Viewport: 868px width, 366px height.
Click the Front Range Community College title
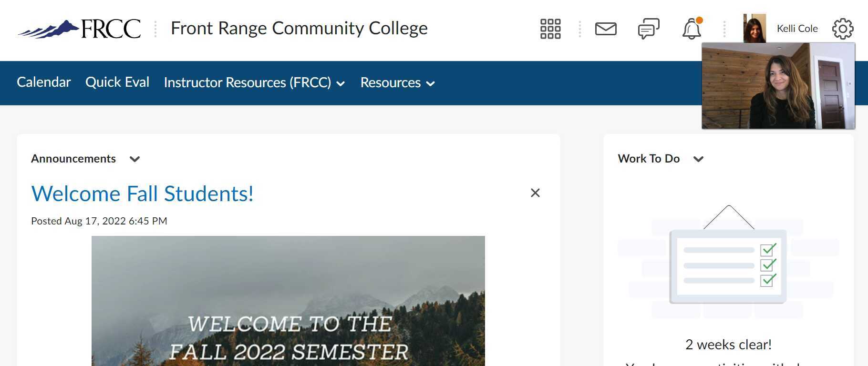click(299, 29)
